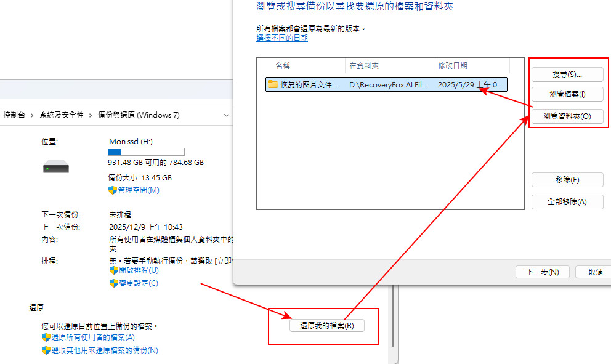Screen dimensions: 611x364
Task: Click the shield icon beside 變更設定(C)
Action: coord(113,283)
